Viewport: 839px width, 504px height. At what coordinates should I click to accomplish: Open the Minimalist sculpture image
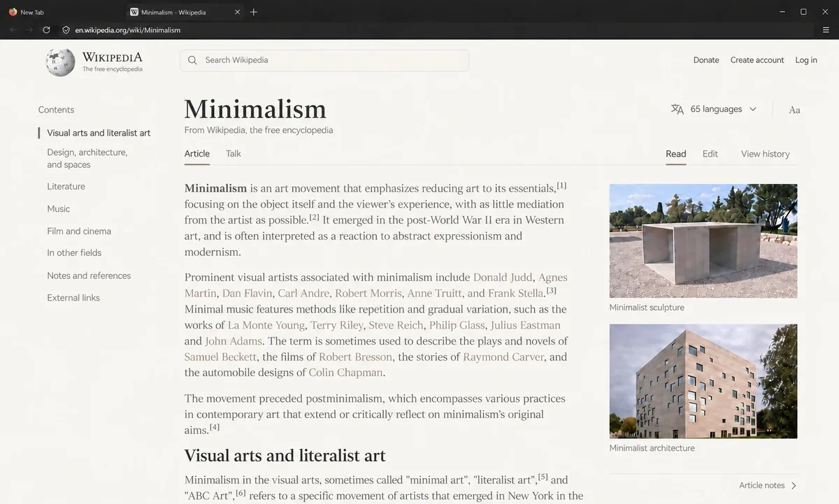coord(703,241)
